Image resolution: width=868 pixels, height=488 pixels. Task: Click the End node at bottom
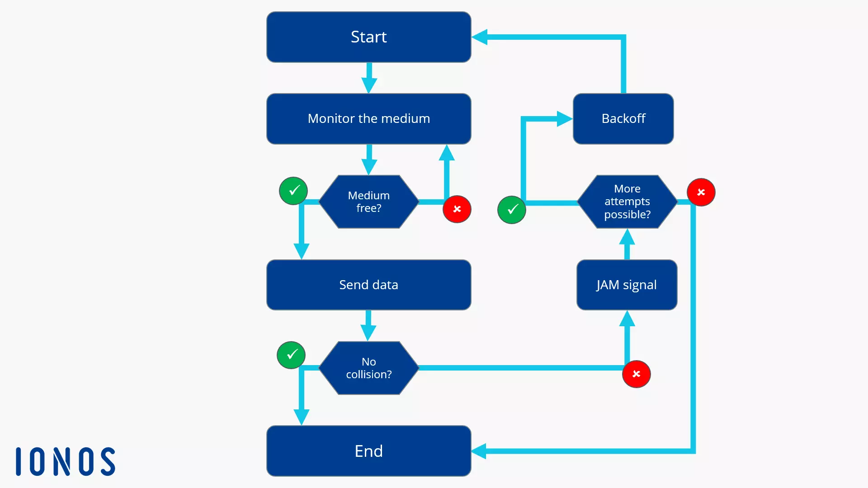[x=368, y=450]
